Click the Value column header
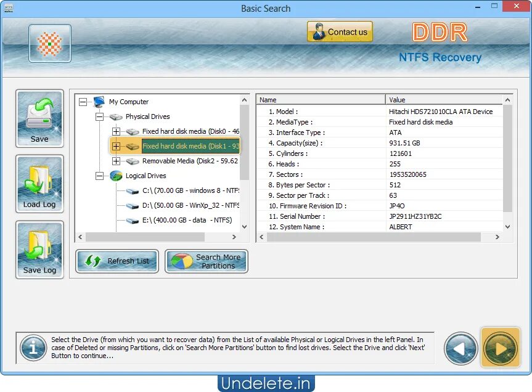532x392 pixels. pos(444,100)
